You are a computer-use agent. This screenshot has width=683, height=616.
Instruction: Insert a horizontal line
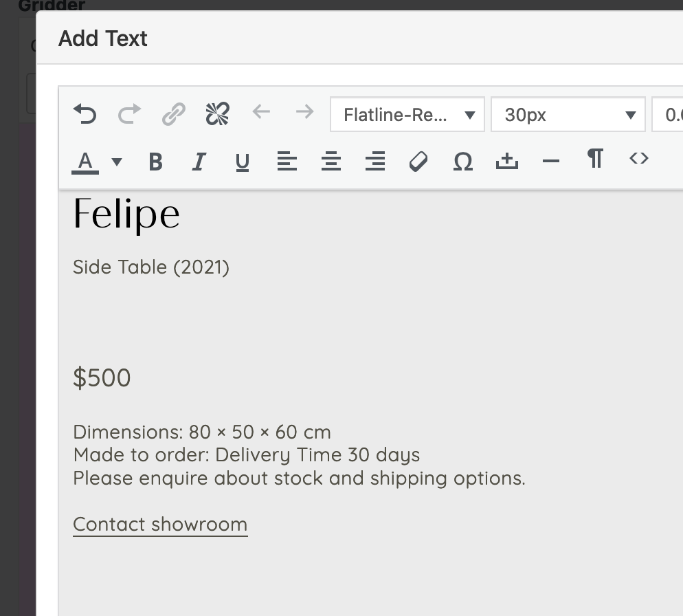click(550, 162)
